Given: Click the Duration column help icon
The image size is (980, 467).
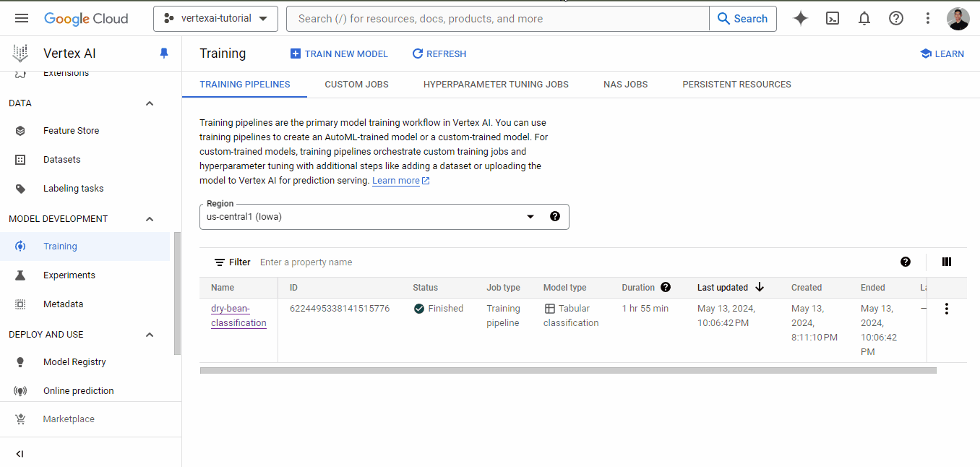Looking at the screenshot, I should click(x=666, y=287).
